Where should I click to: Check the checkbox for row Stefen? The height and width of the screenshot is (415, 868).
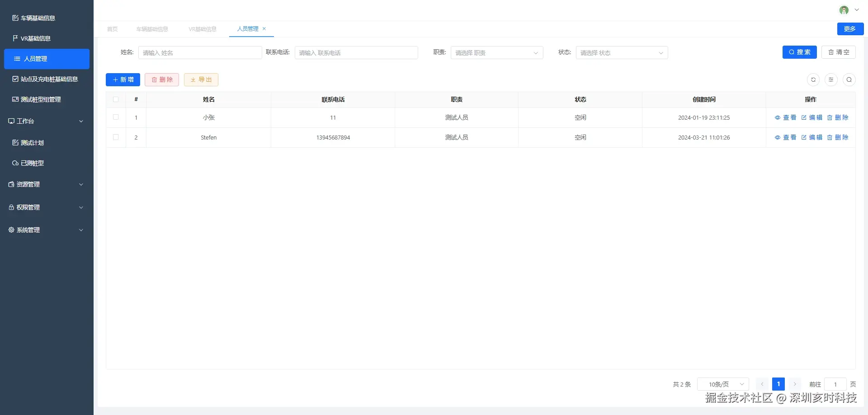coord(116,137)
